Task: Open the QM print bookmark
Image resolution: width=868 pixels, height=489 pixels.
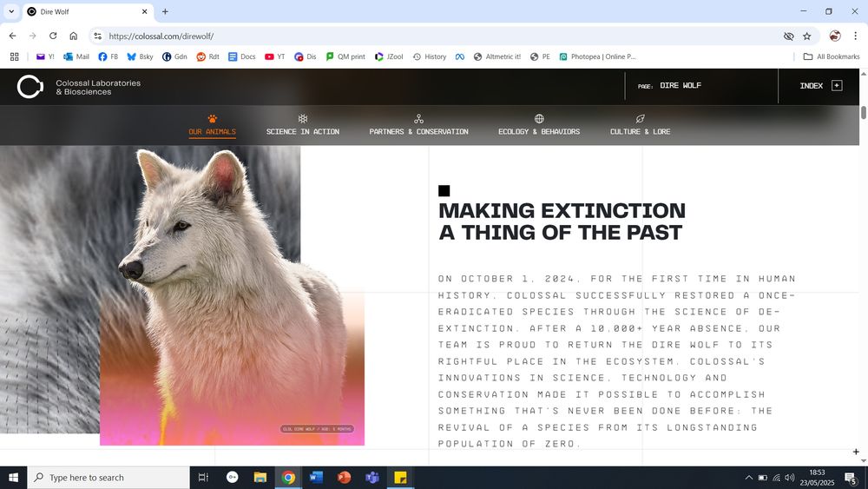Action: point(345,56)
